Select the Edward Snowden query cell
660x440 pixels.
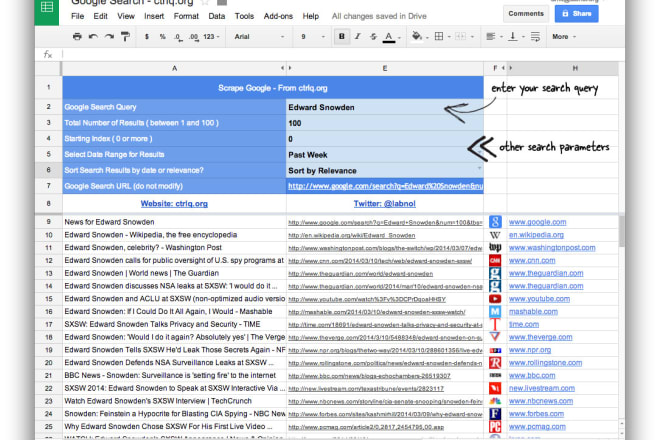pos(385,107)
